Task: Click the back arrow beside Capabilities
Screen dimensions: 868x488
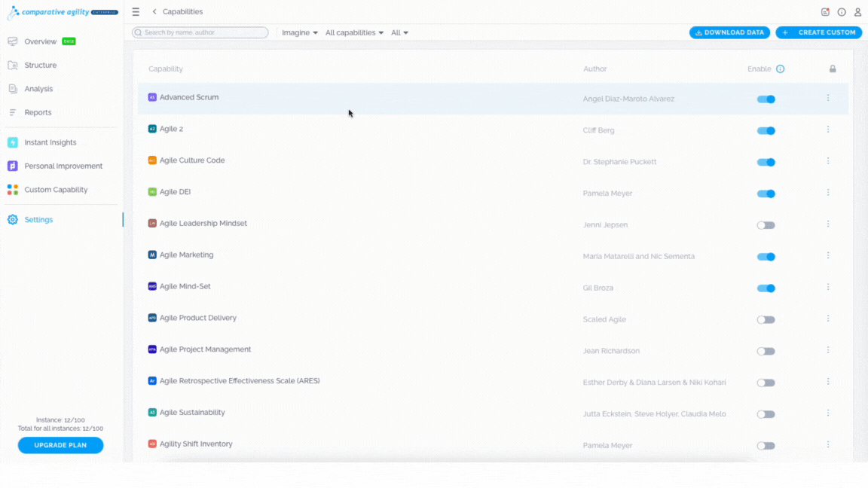Action: click(154, 11)
